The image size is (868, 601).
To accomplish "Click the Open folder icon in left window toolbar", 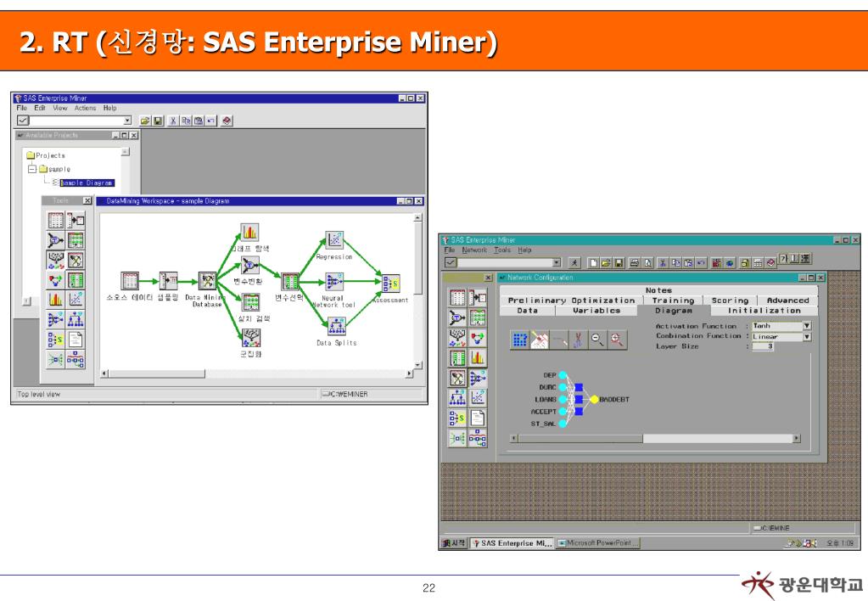I will tap(145, 121).
